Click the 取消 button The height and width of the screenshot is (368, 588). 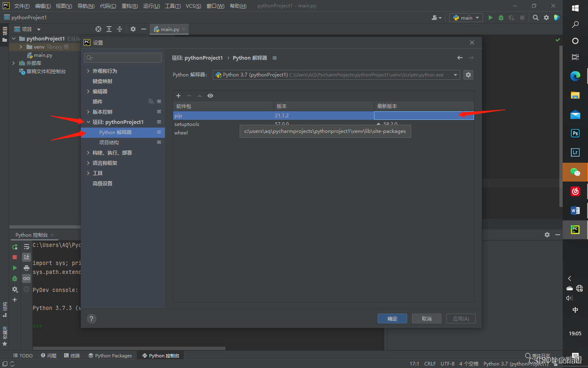click(427, 319)
